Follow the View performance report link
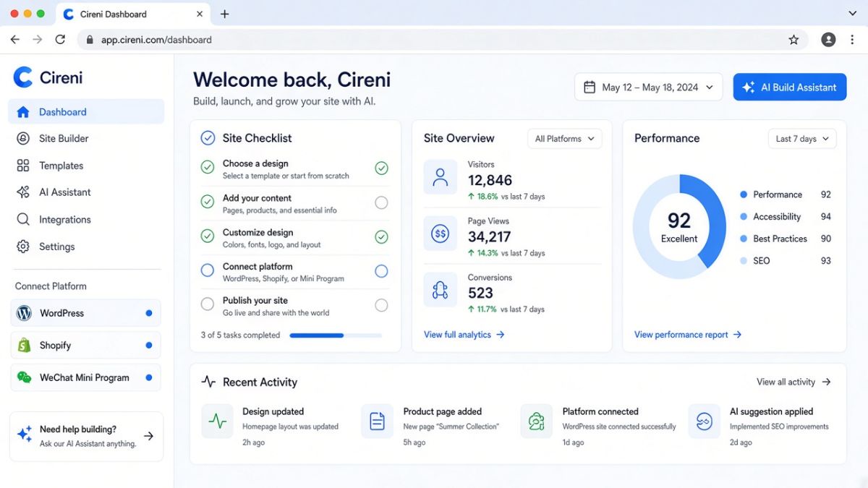868x488 pixels. pos(688,335)
